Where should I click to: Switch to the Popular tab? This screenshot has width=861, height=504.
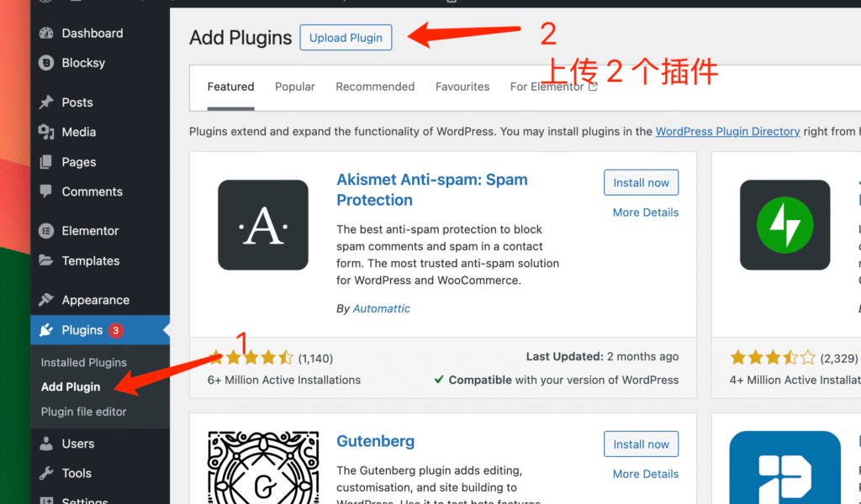[295, 87]
